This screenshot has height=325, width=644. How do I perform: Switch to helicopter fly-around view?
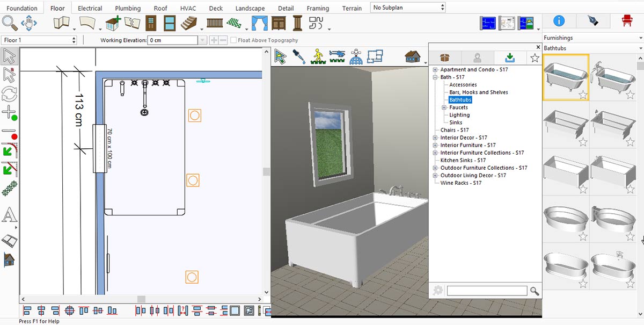pyautogui.click(x=338, y=56)
